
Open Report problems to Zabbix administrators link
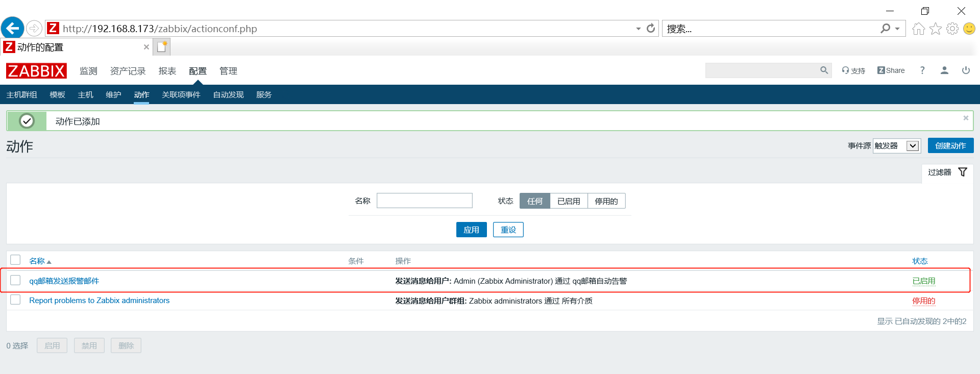(99, 301)
